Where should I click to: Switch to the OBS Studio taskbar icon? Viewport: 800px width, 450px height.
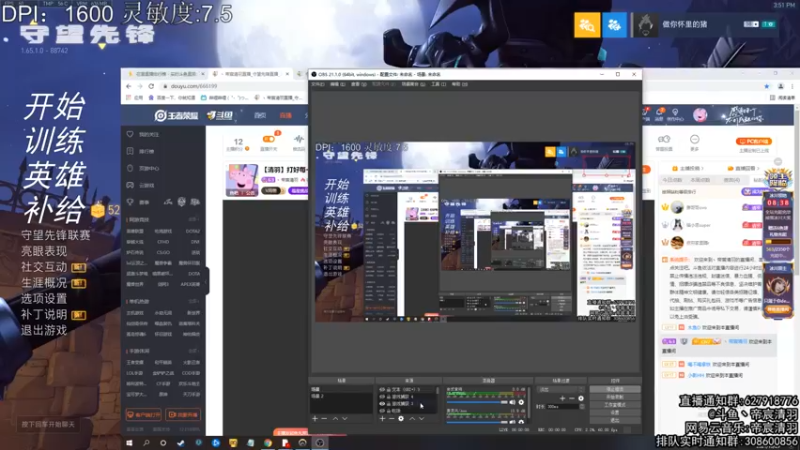coord(320,443)
